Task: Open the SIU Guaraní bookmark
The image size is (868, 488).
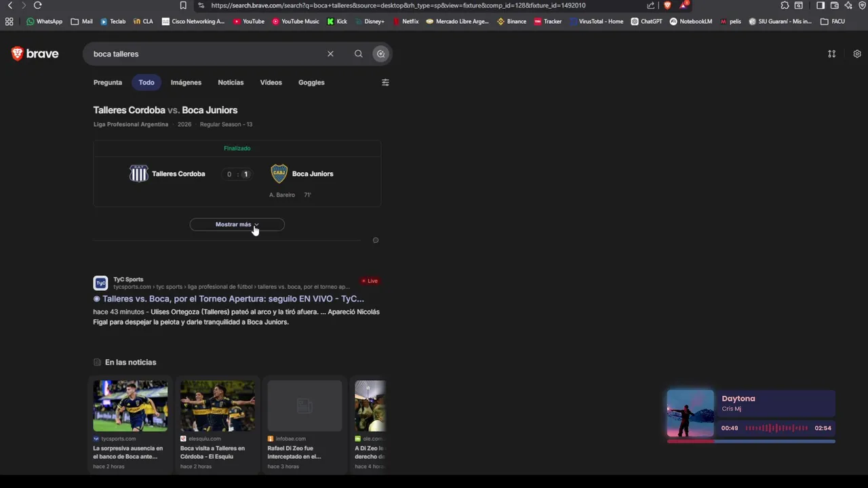Action: coord(780,21)
